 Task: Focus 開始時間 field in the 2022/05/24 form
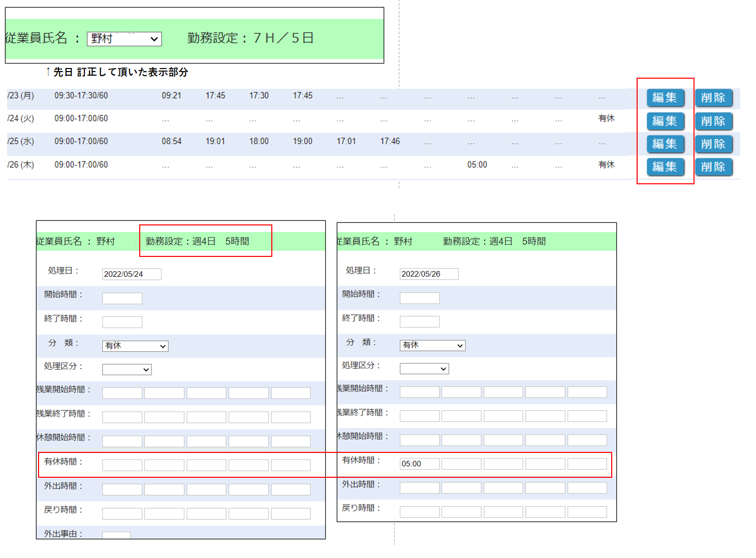coord(122,298)
